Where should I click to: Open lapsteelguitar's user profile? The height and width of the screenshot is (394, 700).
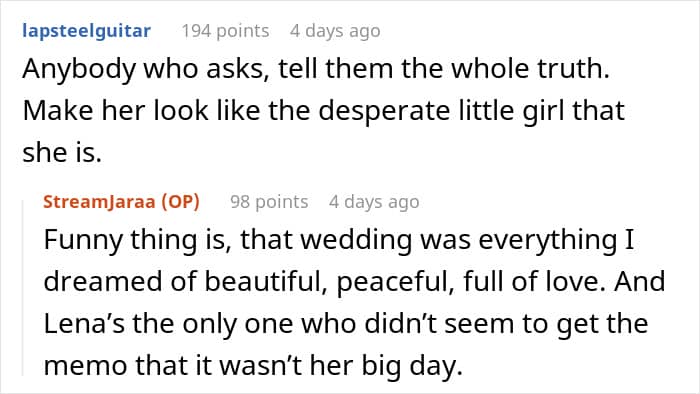[87, 31]
